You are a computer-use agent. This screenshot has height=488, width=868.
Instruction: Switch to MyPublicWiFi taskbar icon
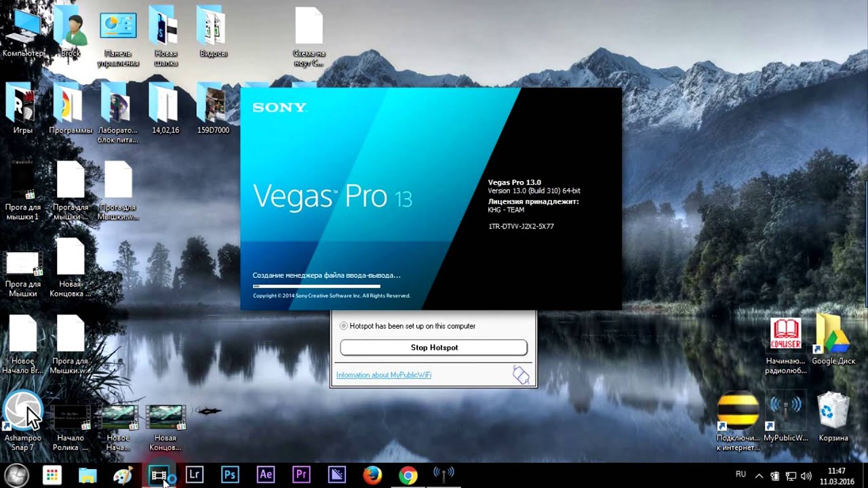coord(443,476)
